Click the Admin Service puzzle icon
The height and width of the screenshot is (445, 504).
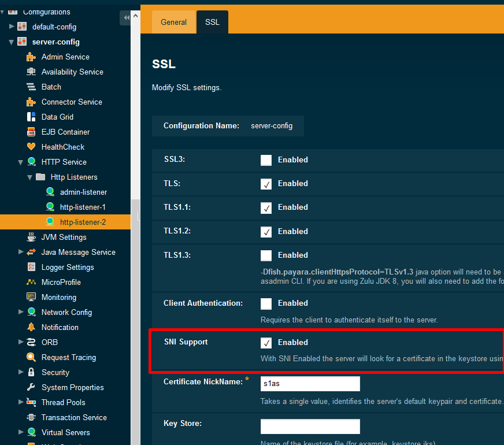pos(31,57)
